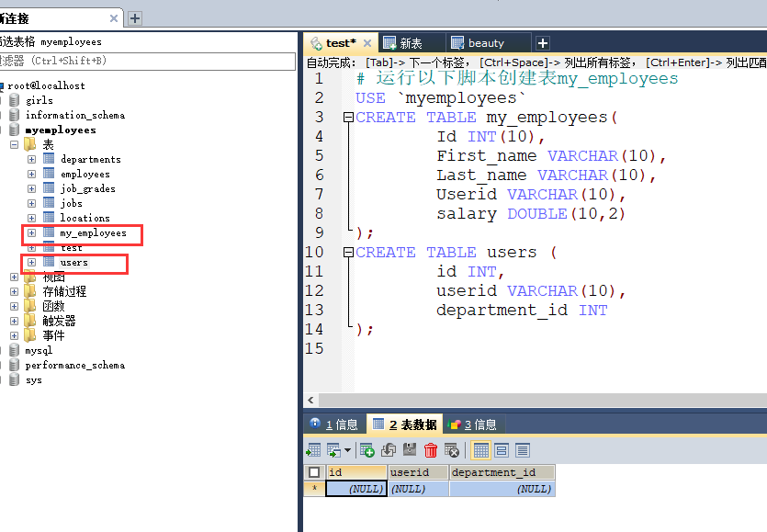This screenshot has width=767, height=532.
Task: Select the information_schema database
Action: tap(74, 115)
